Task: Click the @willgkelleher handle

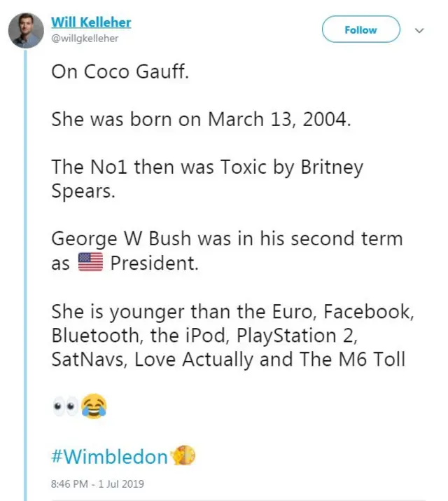Action: pyautogui.click(x=85, y=39)
